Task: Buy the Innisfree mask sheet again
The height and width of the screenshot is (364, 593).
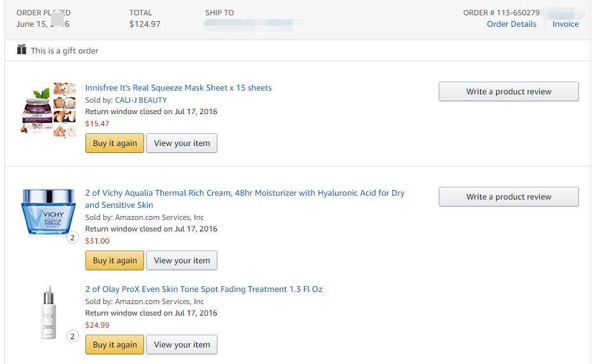Action: tap(115, 143)
